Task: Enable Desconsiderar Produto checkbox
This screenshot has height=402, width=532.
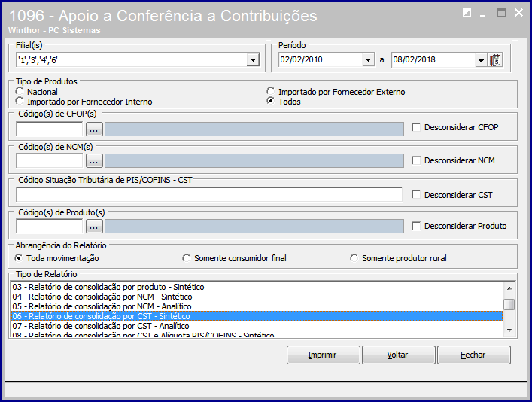Action: click(416, 226)
